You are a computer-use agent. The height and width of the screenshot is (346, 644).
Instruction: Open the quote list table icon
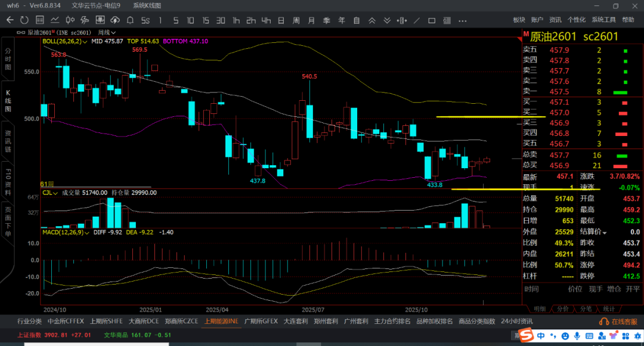click(40, 20)
